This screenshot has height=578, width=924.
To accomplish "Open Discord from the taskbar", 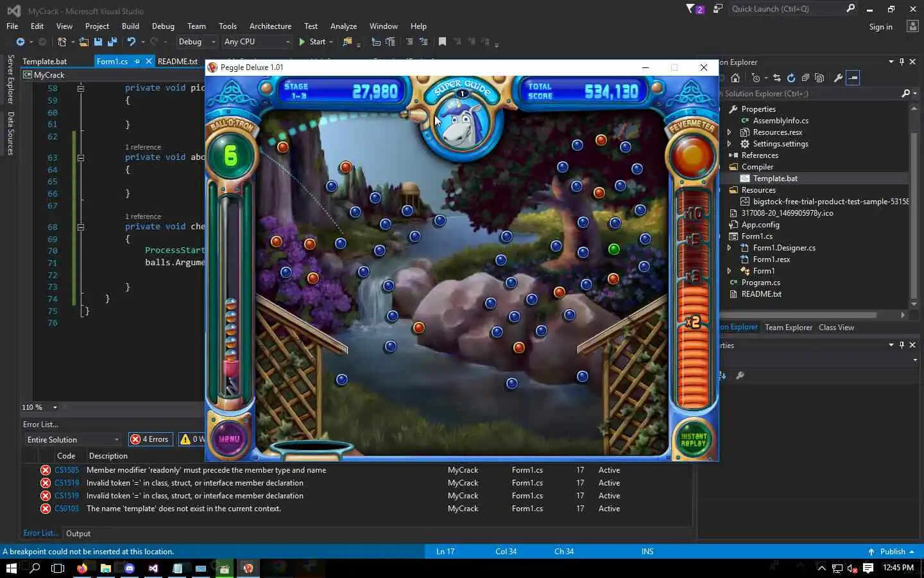I will click(130, 568).
